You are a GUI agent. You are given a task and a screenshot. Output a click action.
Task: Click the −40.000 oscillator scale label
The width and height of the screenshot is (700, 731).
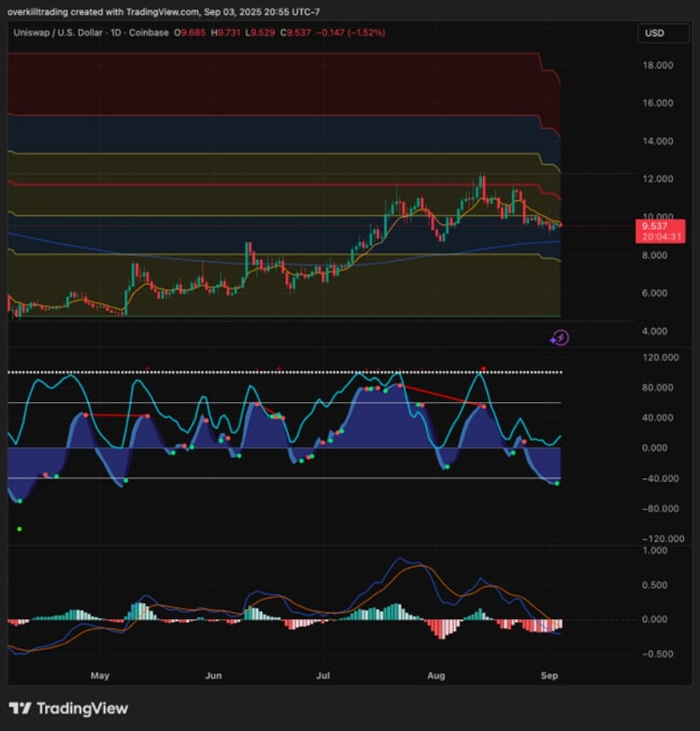(x=660, y=479)
